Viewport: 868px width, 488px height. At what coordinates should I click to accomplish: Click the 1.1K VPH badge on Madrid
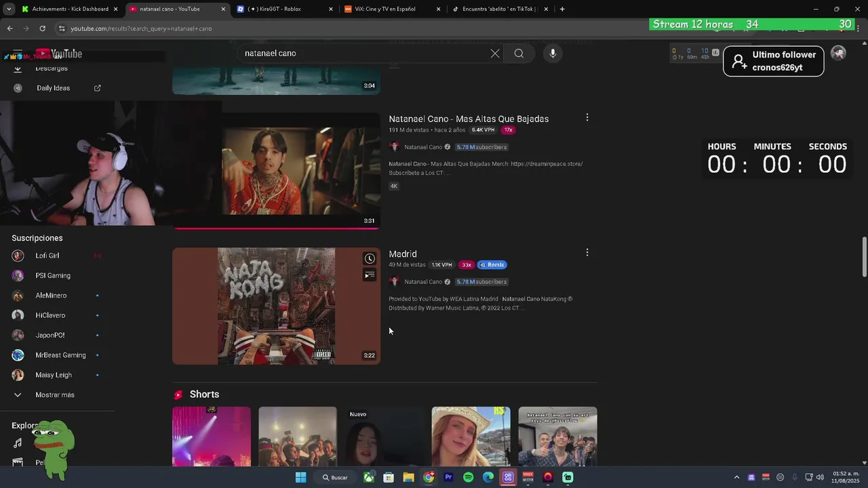coord(441,265)
